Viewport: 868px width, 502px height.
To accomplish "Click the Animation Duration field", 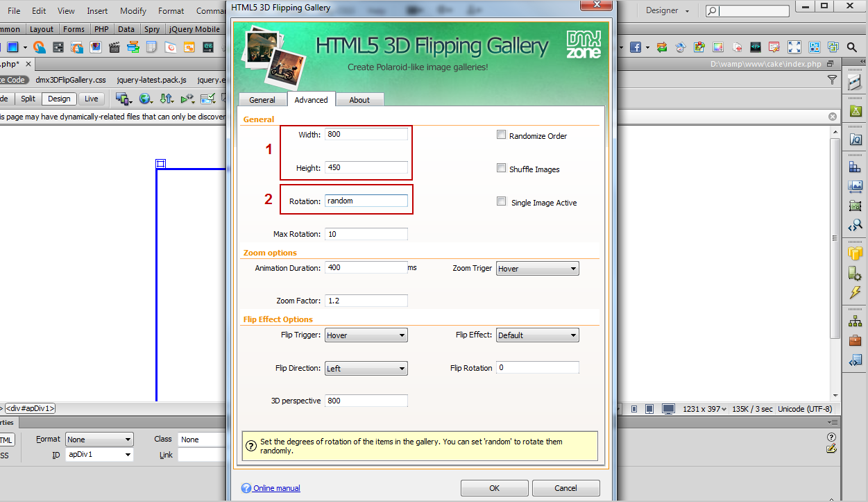I will (366, 267).
